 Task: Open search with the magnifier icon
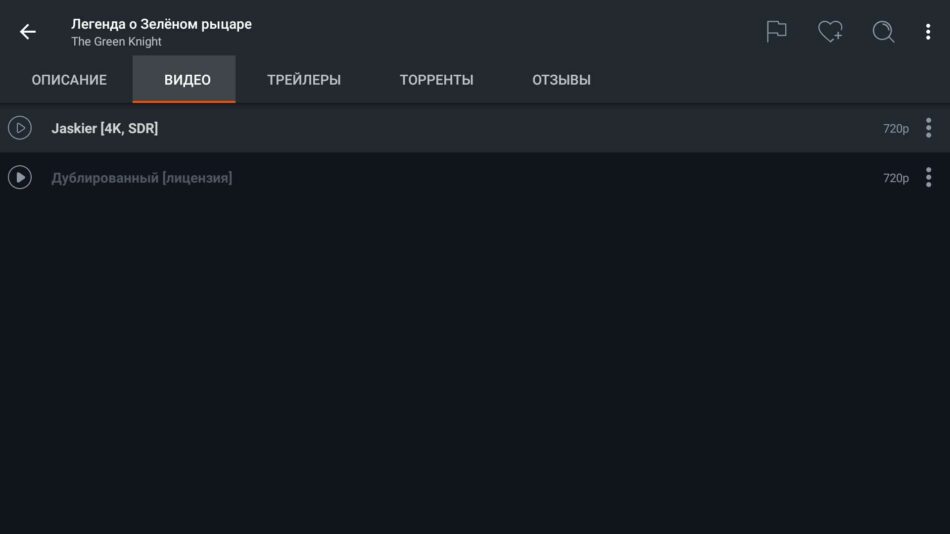883,32
